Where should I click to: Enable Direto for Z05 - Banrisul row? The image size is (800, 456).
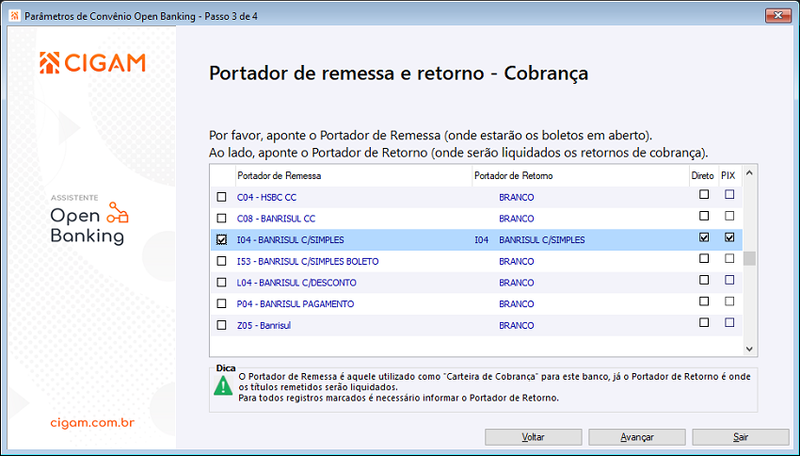(704, 322)
